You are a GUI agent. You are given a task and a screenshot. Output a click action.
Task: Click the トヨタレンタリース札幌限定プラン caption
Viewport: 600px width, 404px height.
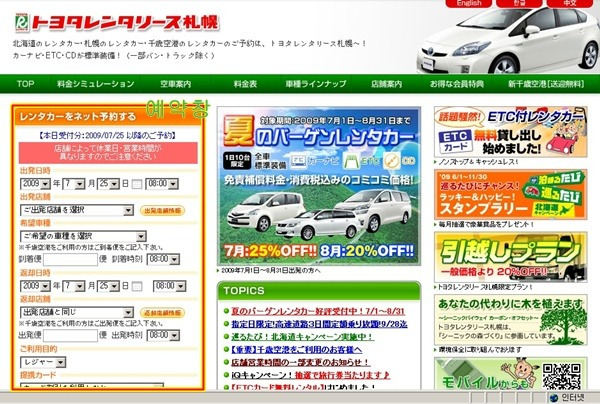click(x=485, y=287)
